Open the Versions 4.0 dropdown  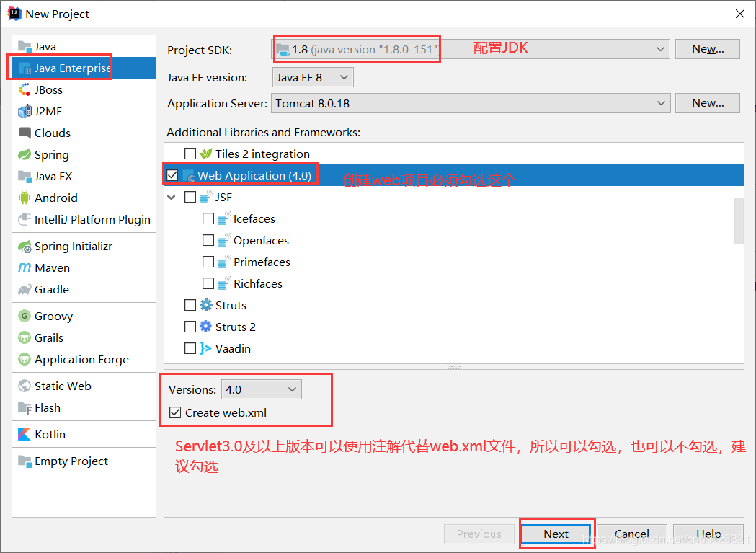coord(262,389)
